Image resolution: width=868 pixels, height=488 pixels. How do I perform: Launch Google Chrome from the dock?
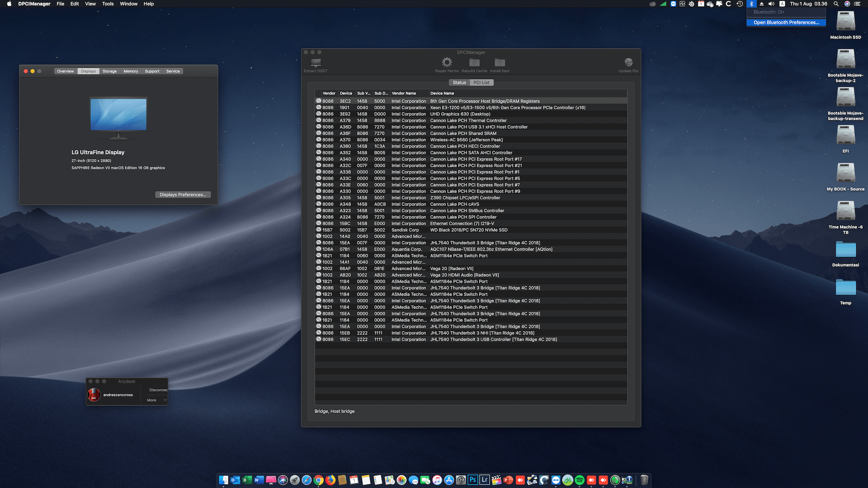318,480
